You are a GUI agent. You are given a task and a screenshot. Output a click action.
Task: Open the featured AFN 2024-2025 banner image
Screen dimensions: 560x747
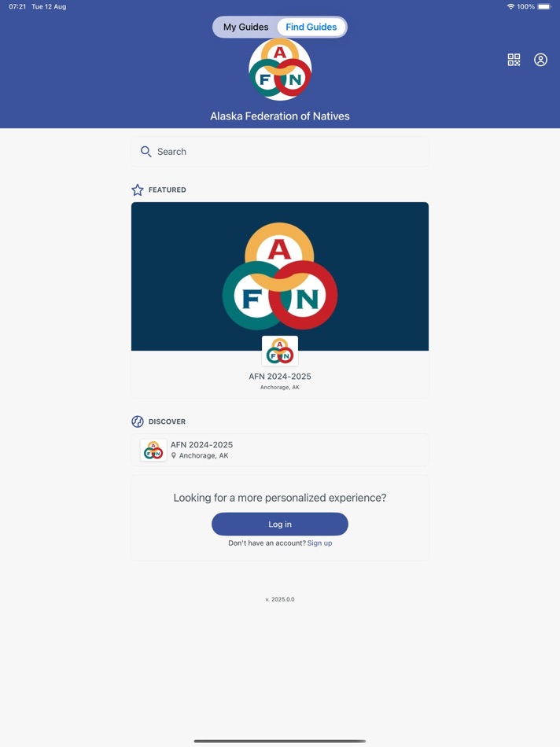coord(280,276)
